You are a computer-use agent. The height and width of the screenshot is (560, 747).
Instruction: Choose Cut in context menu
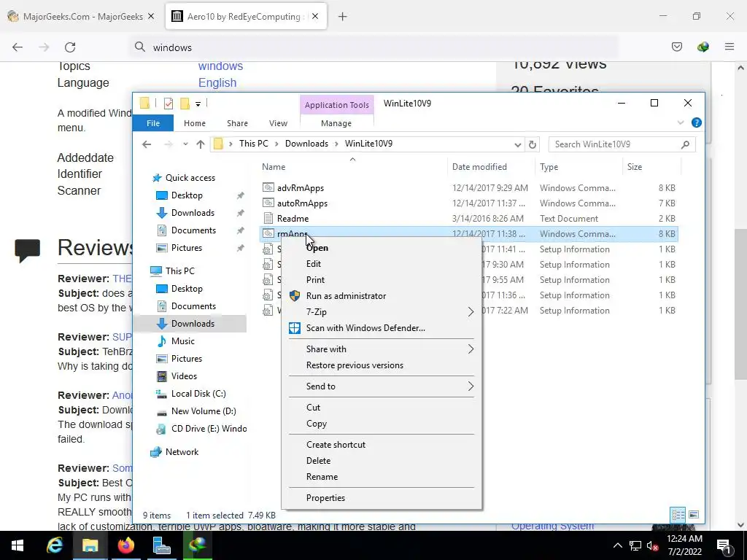381,407
